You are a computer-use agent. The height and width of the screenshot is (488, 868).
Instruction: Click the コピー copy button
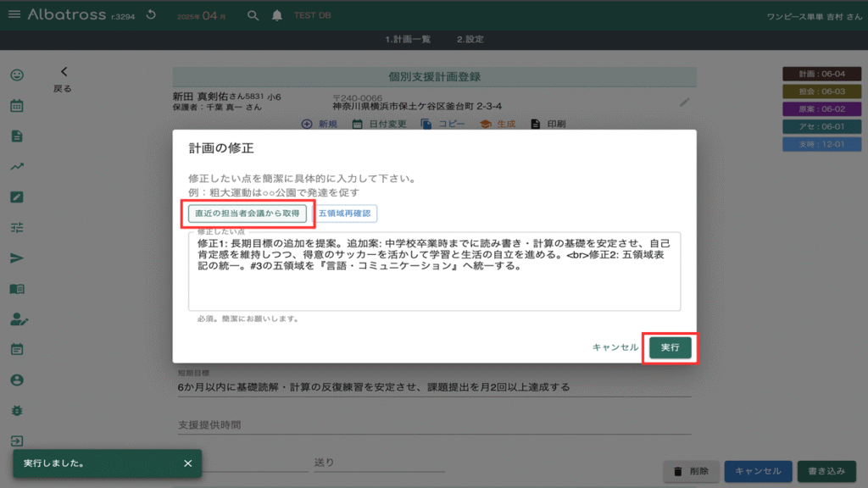coord(442,124)
